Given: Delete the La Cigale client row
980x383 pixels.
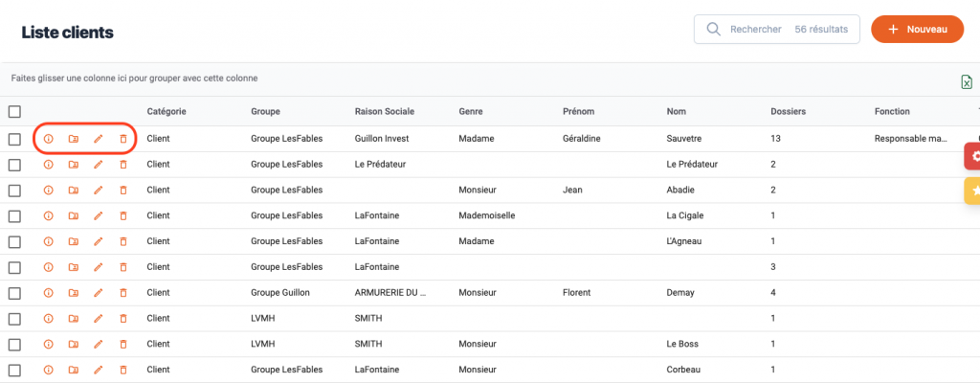Looking at the screenshot, I should (x=122, y=215).
